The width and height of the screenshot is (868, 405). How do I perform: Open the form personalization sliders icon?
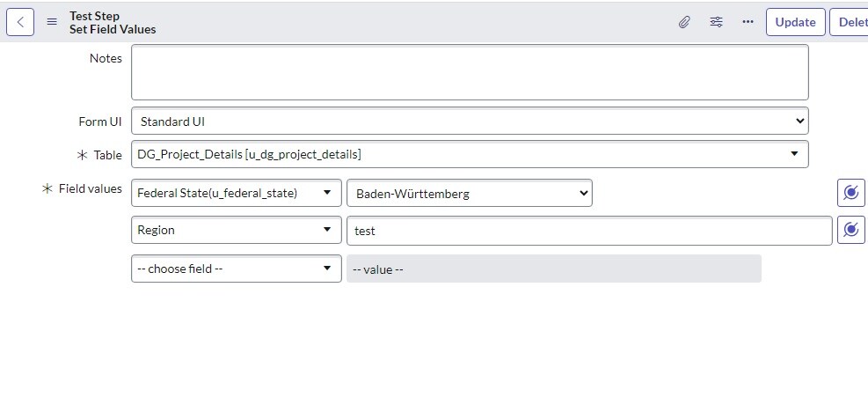[716, 22]
